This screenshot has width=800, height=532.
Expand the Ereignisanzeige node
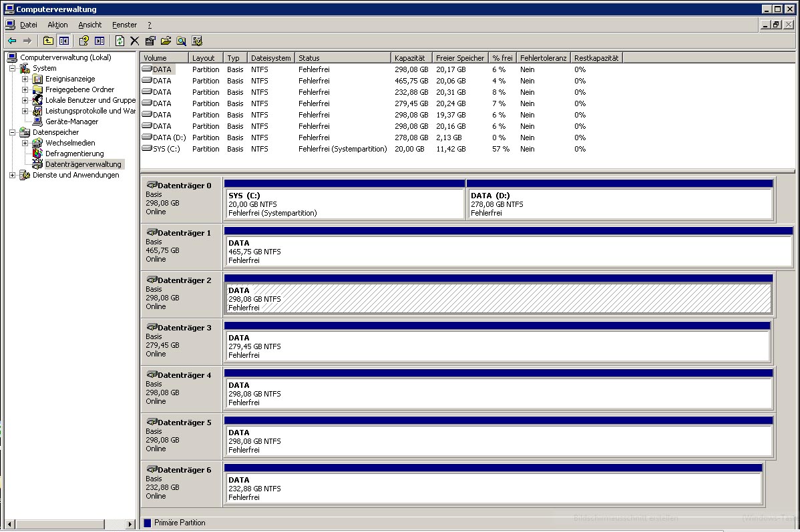pos(25,79)
